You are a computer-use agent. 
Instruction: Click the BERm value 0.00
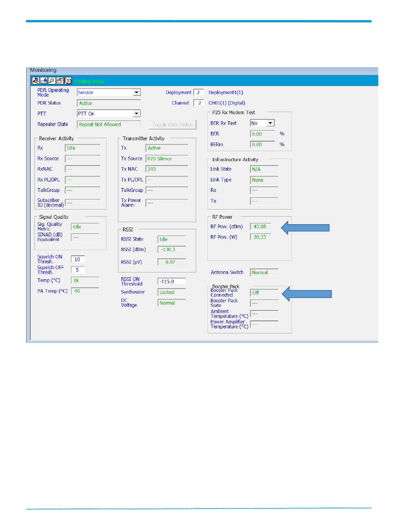[x=263, y=144]
